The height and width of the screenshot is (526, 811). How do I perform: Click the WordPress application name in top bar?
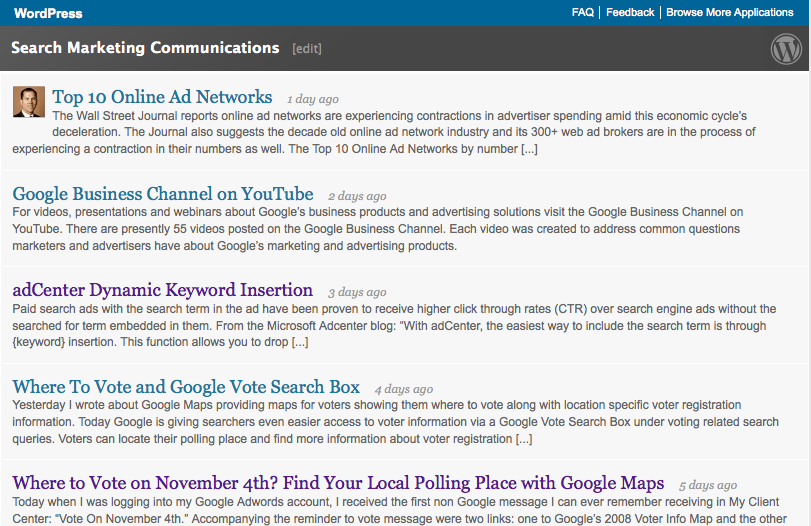point(48,13)
